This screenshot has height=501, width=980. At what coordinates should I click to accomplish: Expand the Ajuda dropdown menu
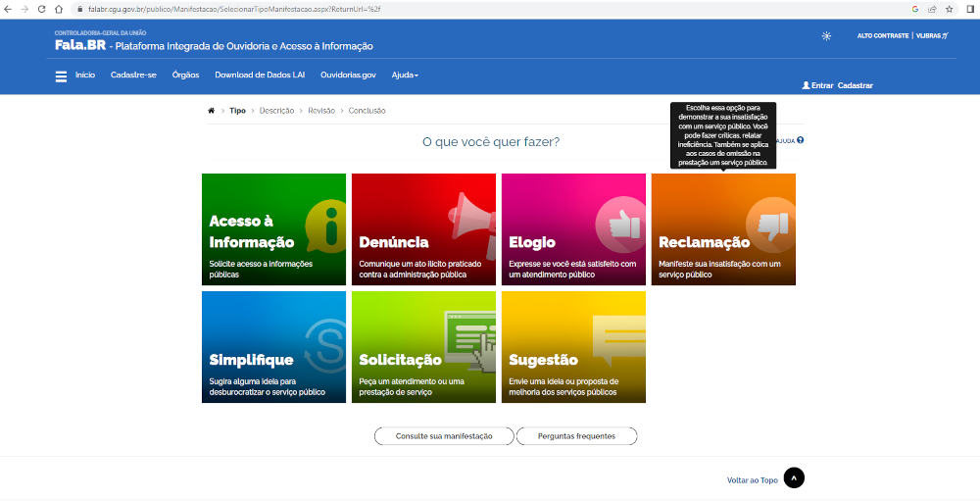point(405,75)
